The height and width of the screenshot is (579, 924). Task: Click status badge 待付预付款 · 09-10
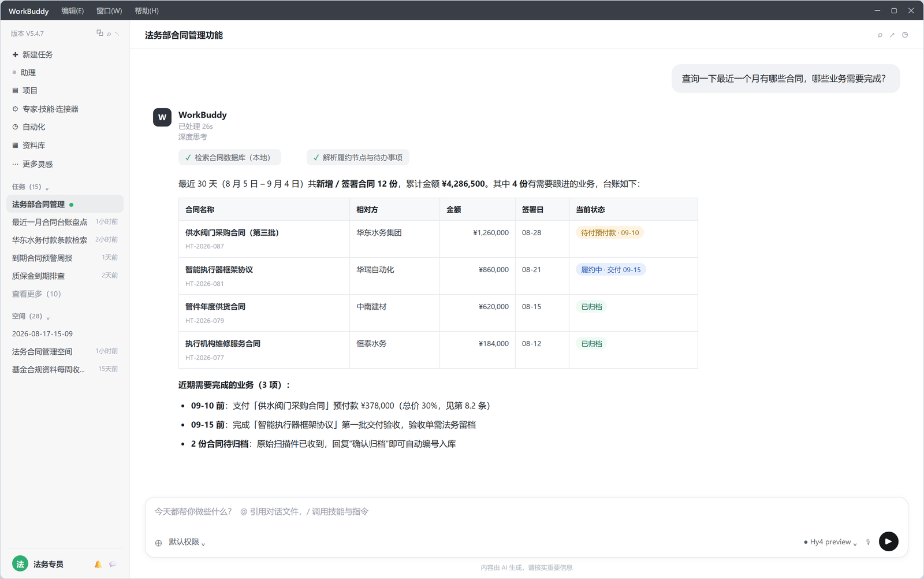610,232
